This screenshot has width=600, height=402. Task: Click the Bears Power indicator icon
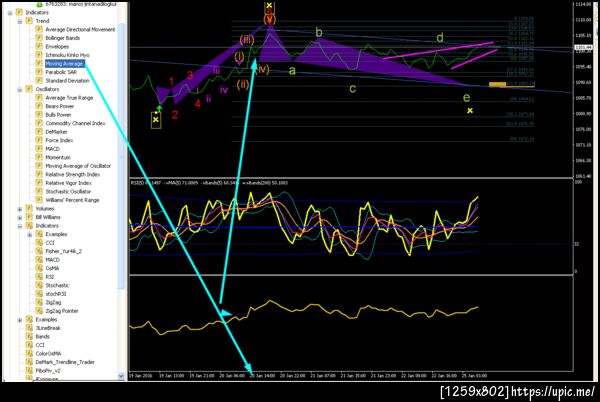[39, 106]
